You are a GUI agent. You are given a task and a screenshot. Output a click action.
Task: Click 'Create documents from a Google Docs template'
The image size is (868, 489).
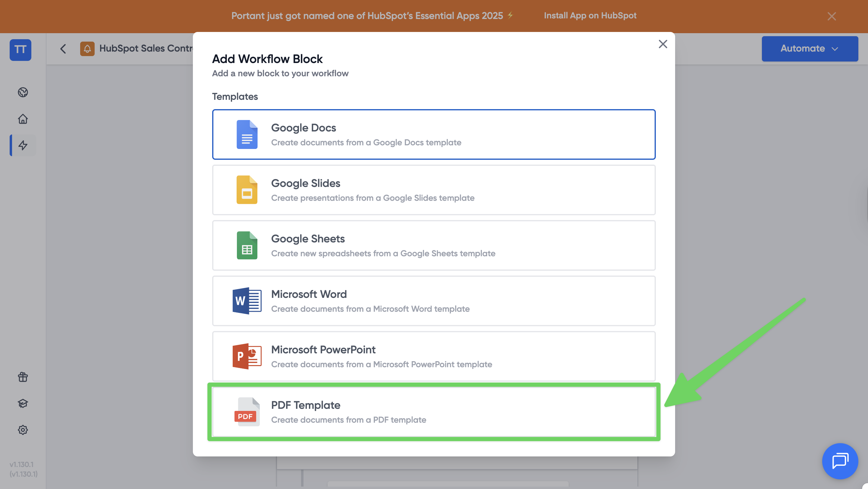point(366,143)
